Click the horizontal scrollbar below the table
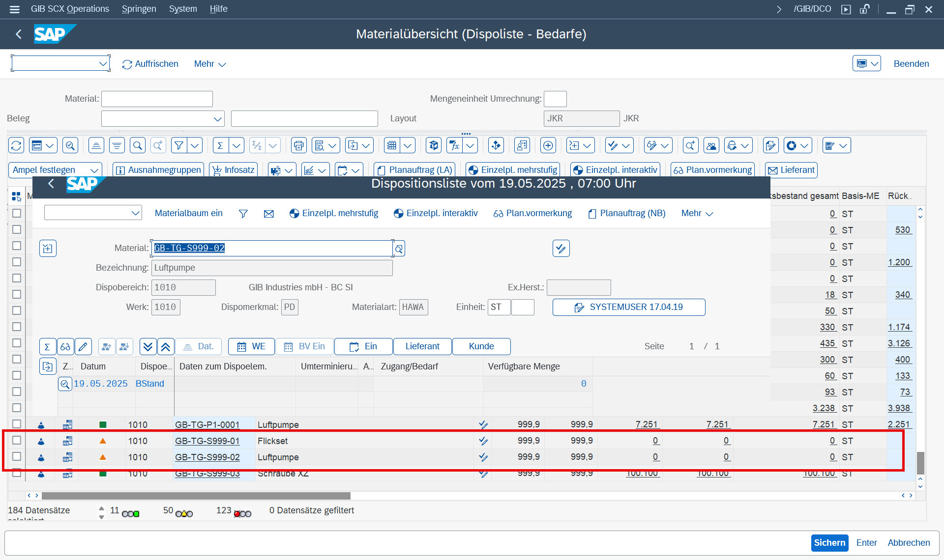This screenshot has width=944, height=560. [x=197, y=496]
